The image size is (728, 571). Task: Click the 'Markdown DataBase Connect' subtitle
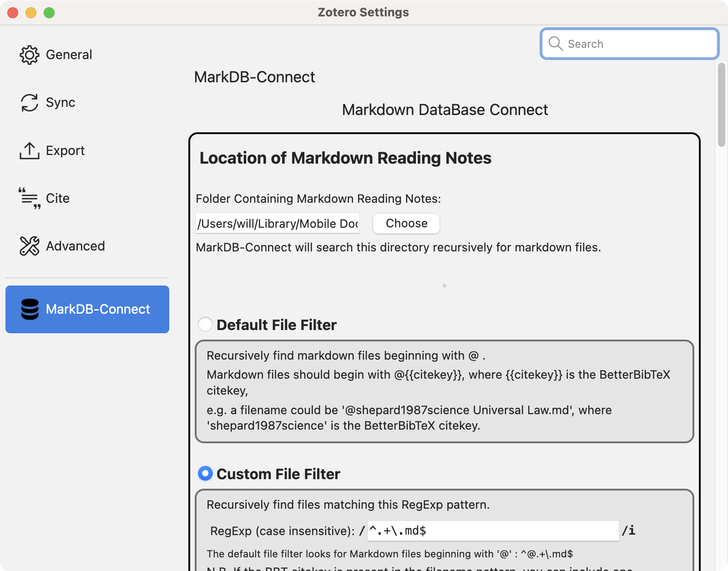pyautogui.click(x=445, y=110)
